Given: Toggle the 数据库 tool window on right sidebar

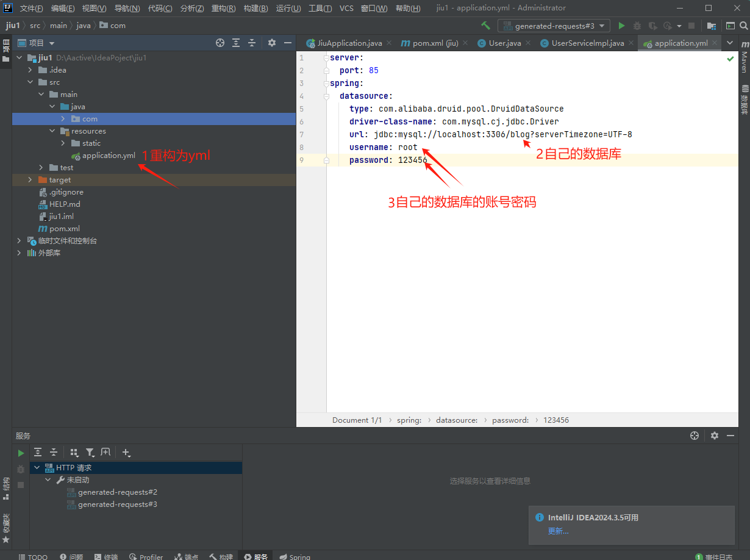Looking at the screenshot, I should click(x=745, y=101).
